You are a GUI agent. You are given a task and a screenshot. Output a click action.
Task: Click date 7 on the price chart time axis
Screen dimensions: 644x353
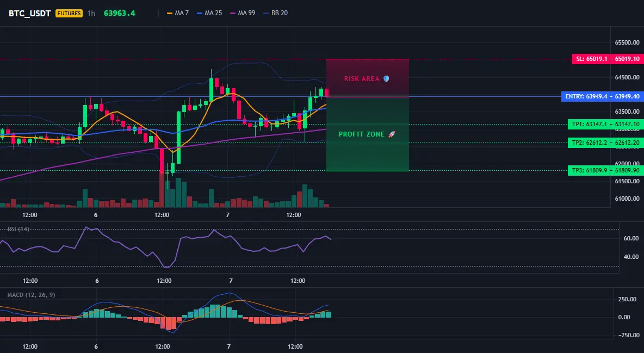click(227, 215)
